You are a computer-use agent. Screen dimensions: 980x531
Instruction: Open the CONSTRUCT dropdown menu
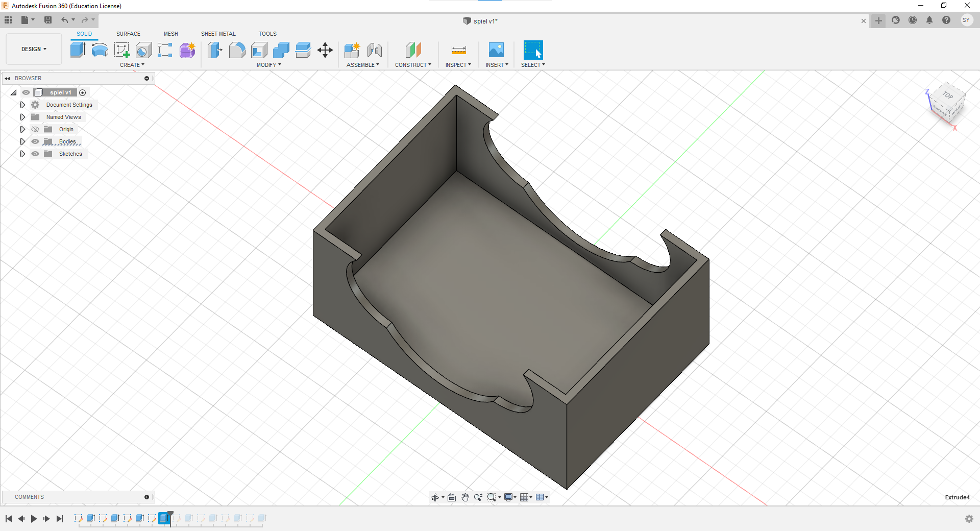pyautogui.click(x=413, y=65)
